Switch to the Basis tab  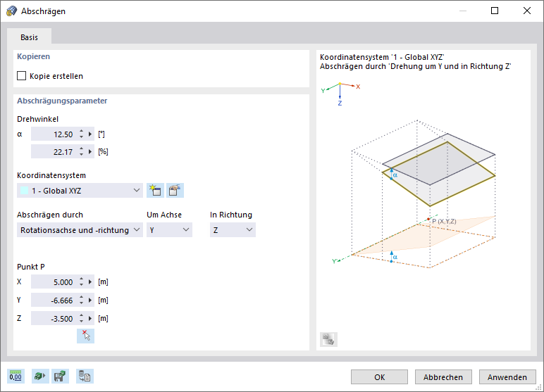(29, 37)
